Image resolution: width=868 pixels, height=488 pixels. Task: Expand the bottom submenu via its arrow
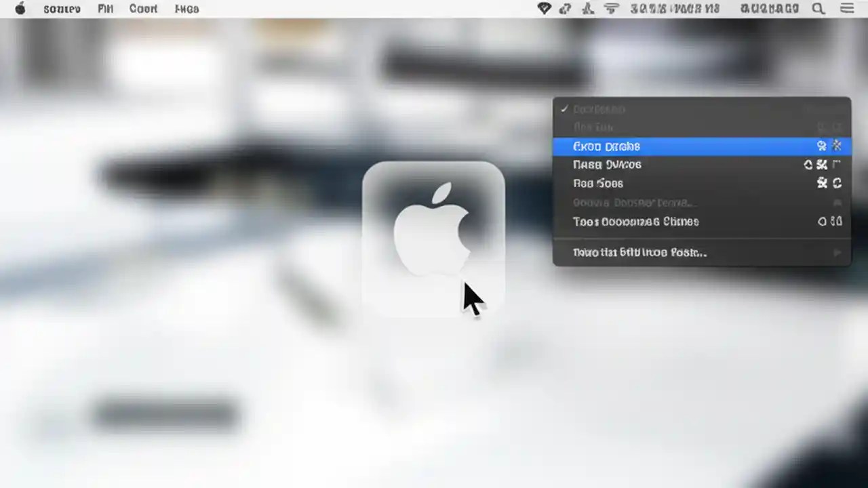(x=838, y=252)
